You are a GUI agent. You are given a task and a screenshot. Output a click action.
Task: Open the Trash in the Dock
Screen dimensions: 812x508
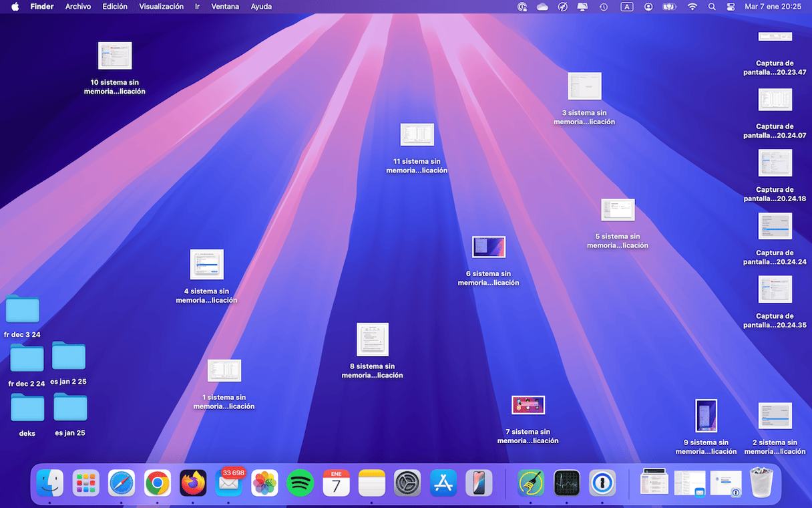(761, 483)
